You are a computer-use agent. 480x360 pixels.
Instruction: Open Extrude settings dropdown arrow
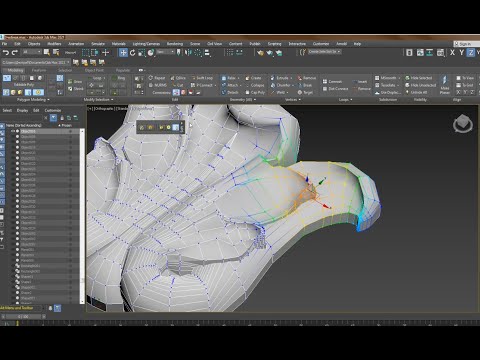[292, 78]
